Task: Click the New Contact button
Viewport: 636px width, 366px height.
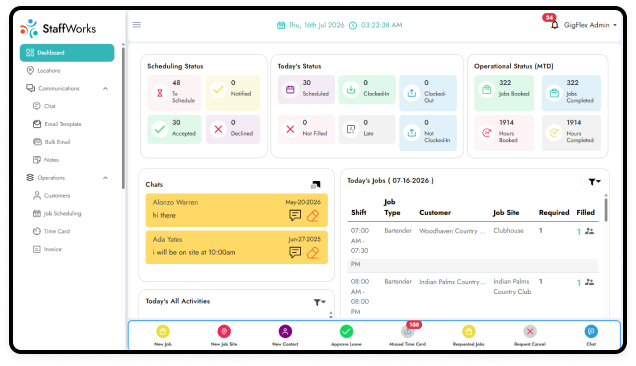Action: pyautogui.click(x=285, y=336)
